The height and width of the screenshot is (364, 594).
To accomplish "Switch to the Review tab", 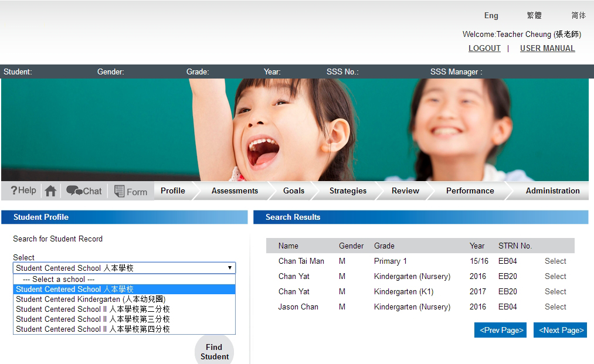I will coord(405,190).
